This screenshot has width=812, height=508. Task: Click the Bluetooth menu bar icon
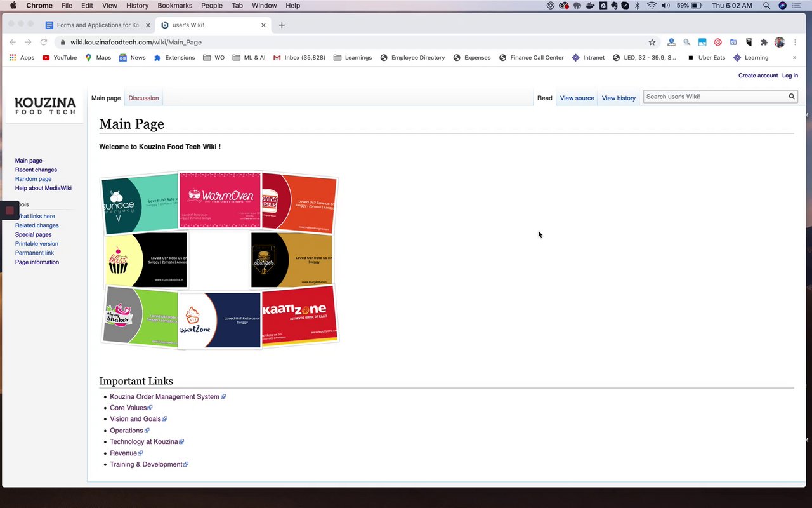click(638, 5)
